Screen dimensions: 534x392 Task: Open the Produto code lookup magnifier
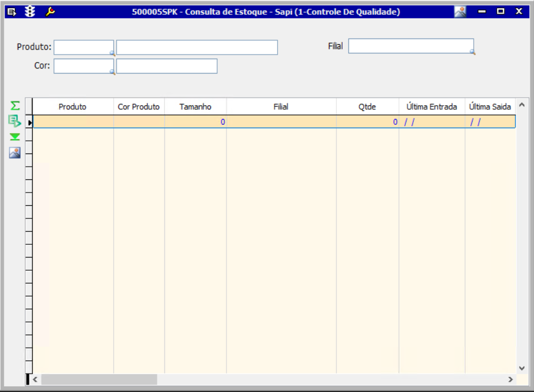[112, 53]
